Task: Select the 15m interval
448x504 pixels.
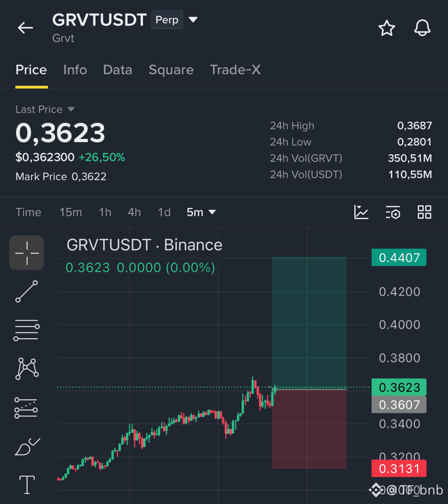Action: tap(71, 212)
